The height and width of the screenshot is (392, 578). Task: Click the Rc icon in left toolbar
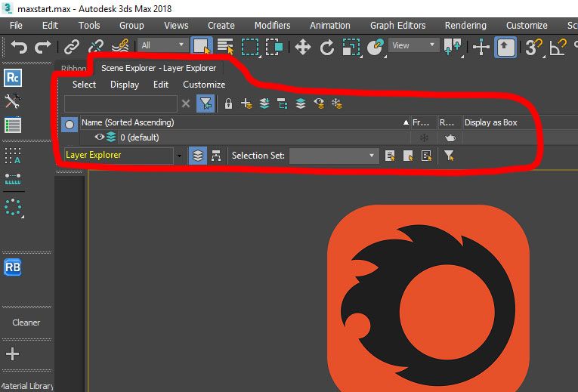(x=13, y=78)
